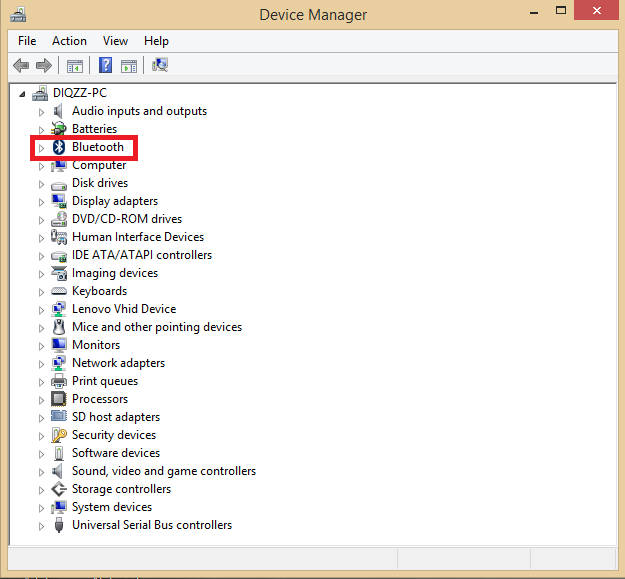The width and height of the screenshot is (625, 579).
Task: Expand the Computer category arrow
Action: coord(41,166)
